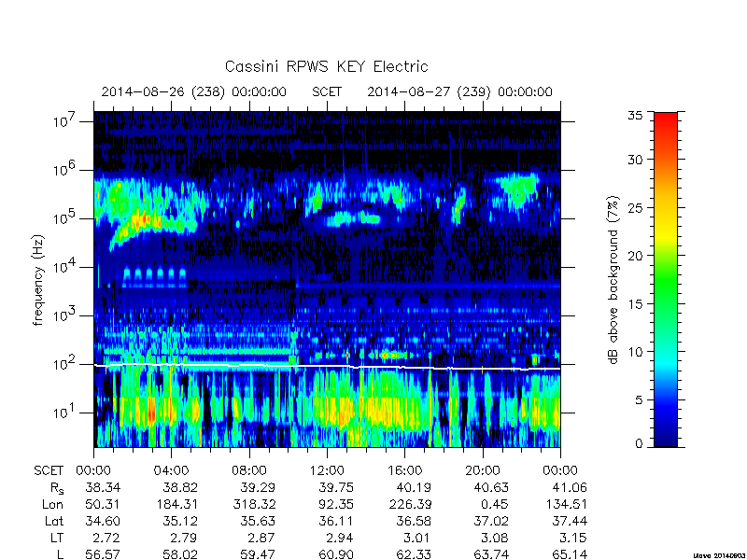747x560 pixels.
Task: Click the Rs value 39.75
Action: [336, 487]
